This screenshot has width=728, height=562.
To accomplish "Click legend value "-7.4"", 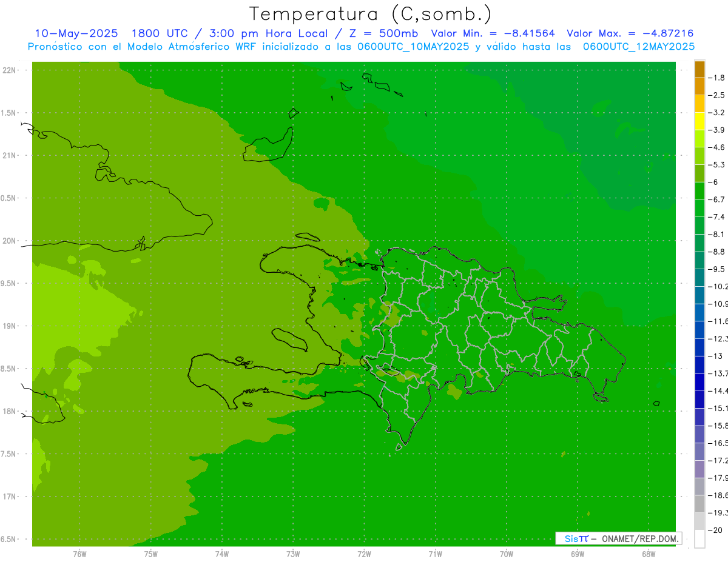I will click(716, 217).
